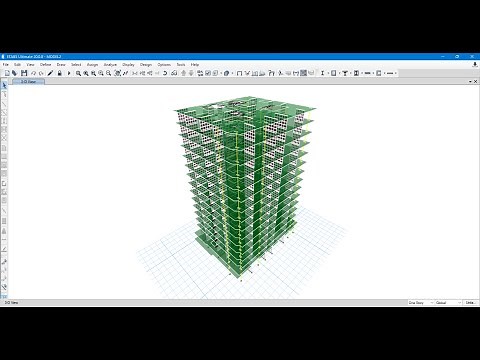Open the Global coordinate system dropdown

(x=448, y=303)
